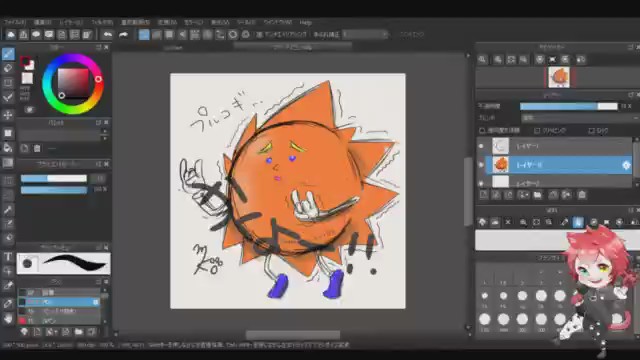
Task: Click the X icon in reference panel
Action: pyautogui.click(x=508, y=222)
